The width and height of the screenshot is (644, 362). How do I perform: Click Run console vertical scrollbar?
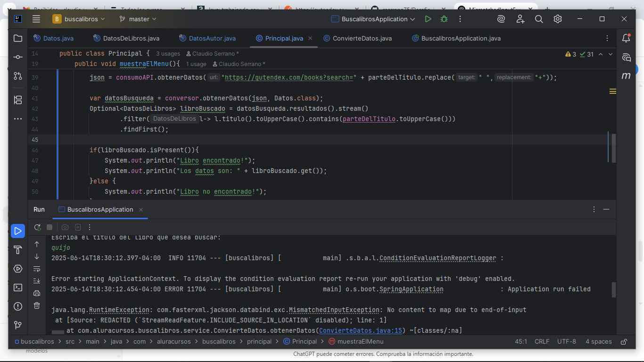(x=613, y=290)
